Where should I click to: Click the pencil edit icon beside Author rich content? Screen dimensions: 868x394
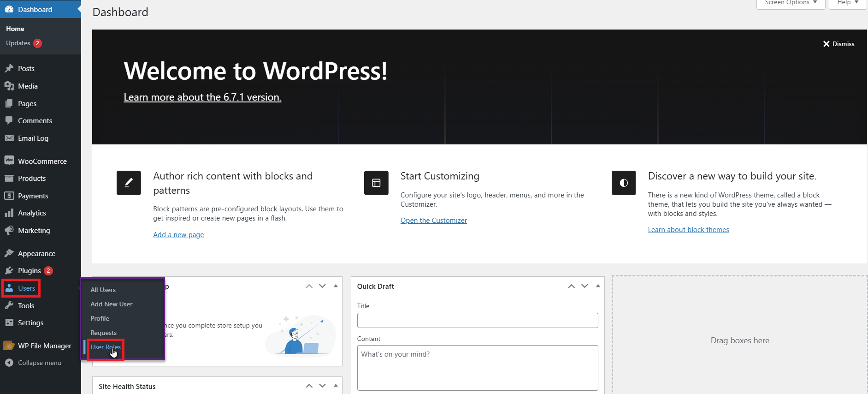point(129,183)
